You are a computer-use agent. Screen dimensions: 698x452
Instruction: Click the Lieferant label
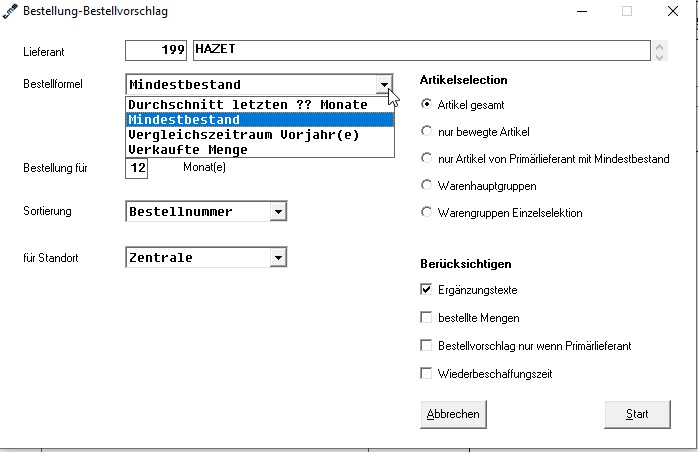(x=44, y=52)
